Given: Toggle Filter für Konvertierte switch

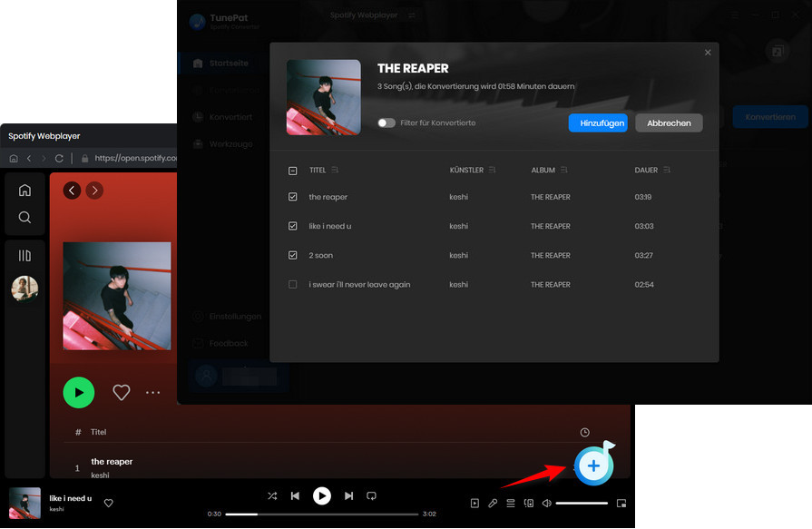Looking at the screenshot, I should point(386,122).
